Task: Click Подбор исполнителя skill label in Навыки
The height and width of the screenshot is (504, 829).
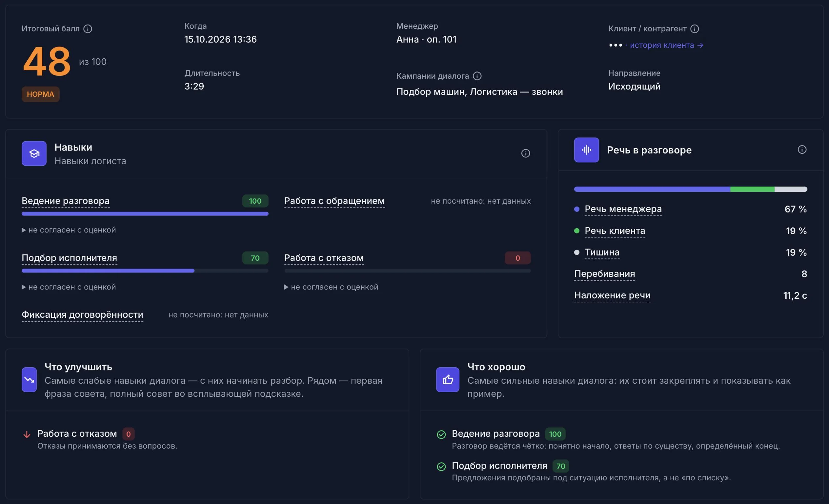Action: (69, 258)
